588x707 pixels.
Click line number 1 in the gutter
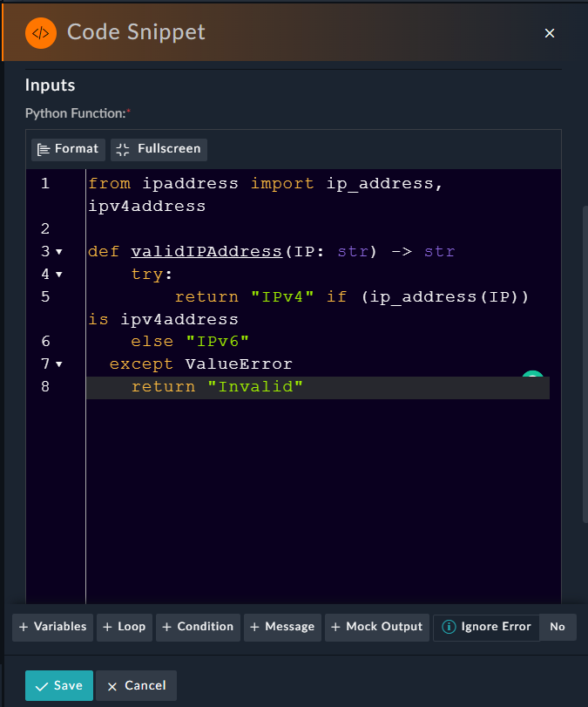(45, 184)
